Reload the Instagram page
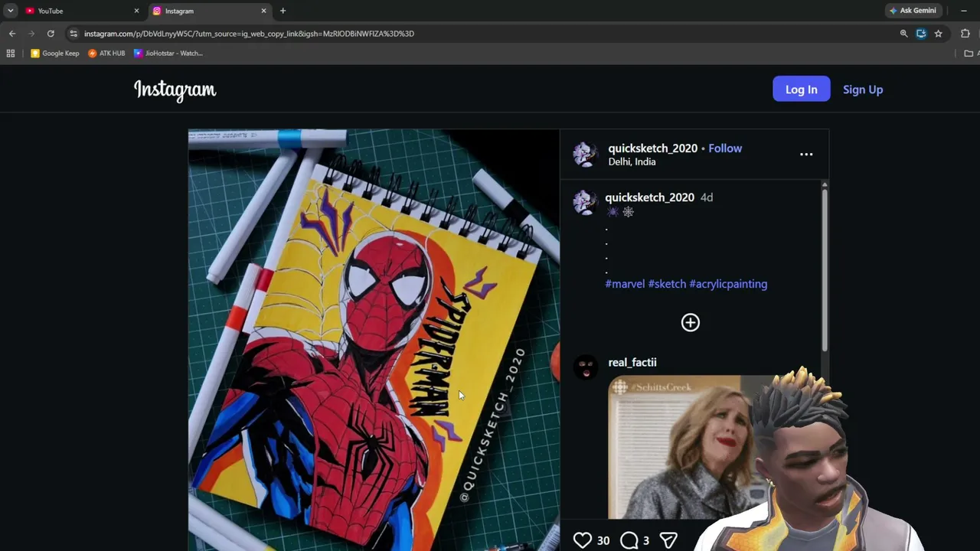Viewport: 980px width, 551px height. [51, 34]
